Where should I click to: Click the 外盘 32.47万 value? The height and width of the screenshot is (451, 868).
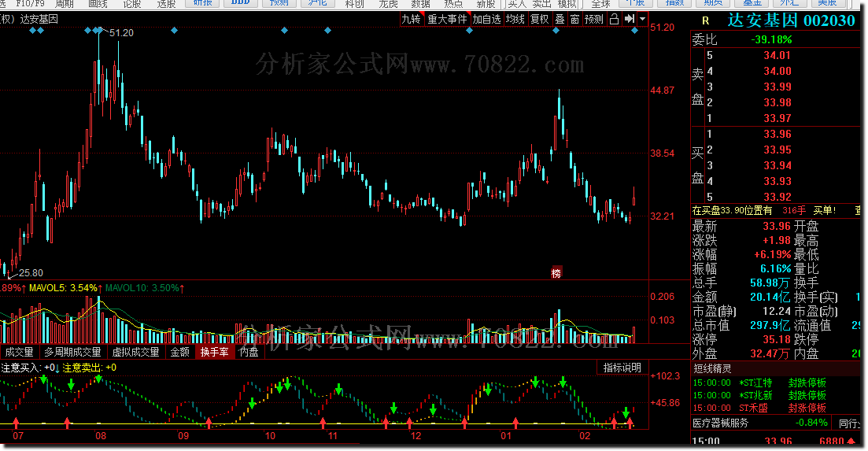tap(770, 353)
